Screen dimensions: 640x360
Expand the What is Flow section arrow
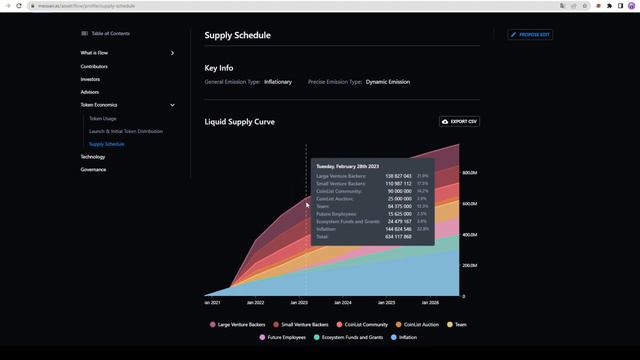pos(172,53)
